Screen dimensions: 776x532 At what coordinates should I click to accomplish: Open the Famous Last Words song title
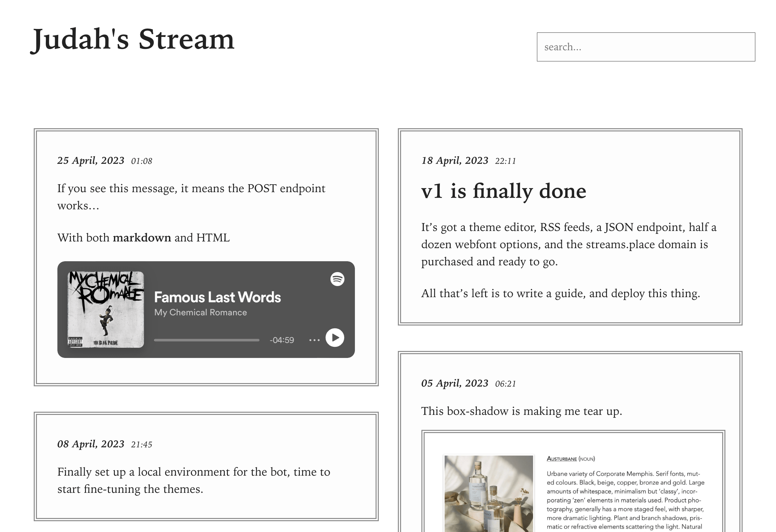(x=217, y=297)
